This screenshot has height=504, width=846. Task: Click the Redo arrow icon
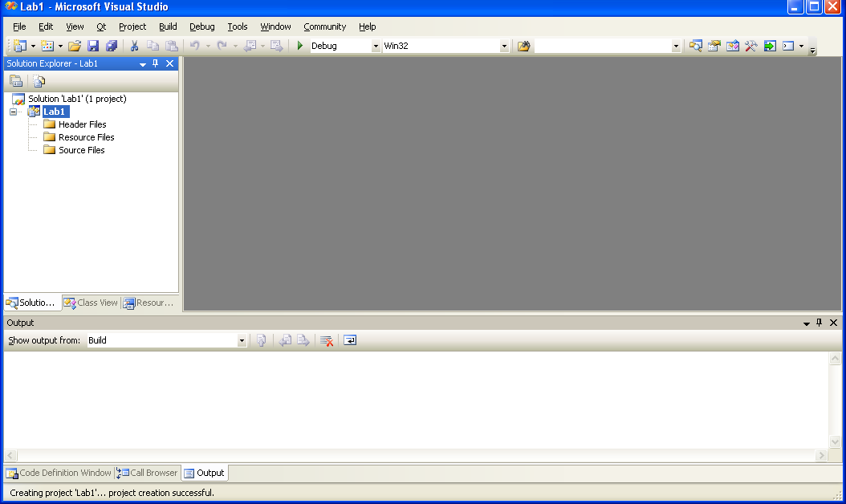click(222, 46)
